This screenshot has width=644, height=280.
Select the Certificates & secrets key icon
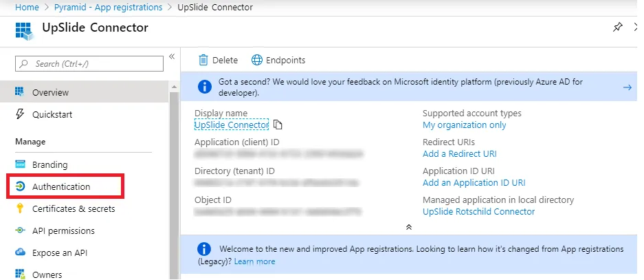click(20, 208)
